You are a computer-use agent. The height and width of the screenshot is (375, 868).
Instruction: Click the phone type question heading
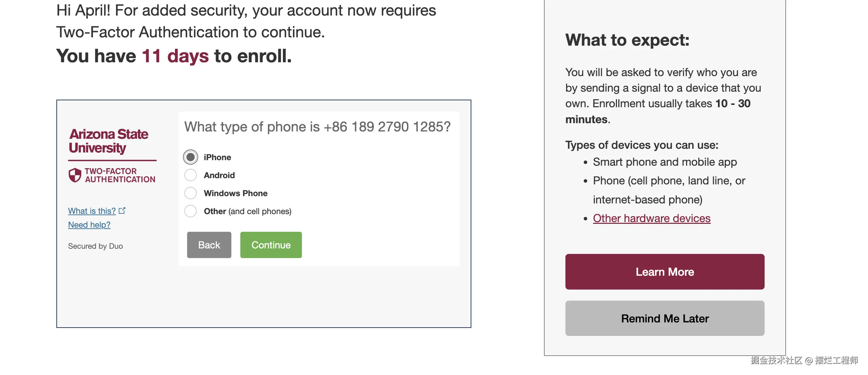pos(317,127)
